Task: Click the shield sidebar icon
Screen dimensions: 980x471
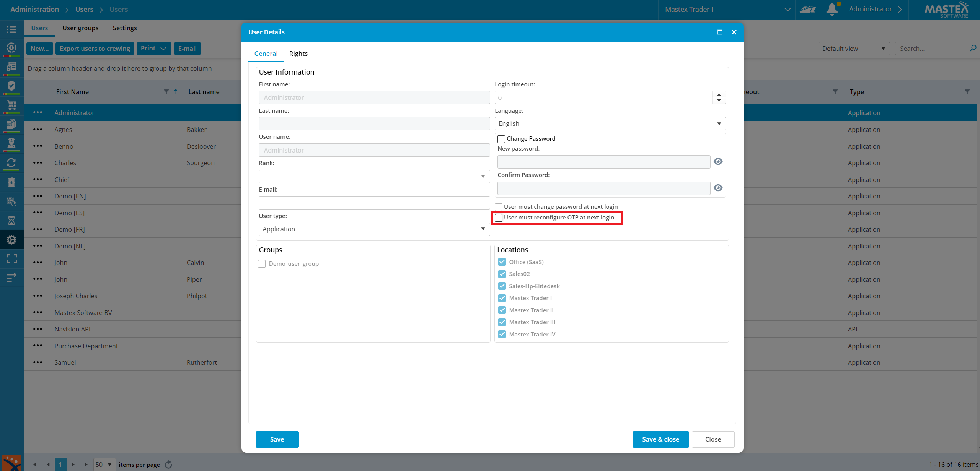Action: (x=11, y=86)
